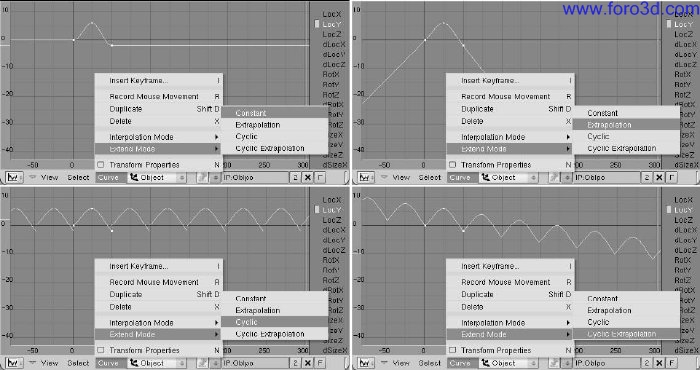
Task: Click the IP:ObIpo name field, bottom-right panel
Action: pyautogui.click(x=607, y=363)
